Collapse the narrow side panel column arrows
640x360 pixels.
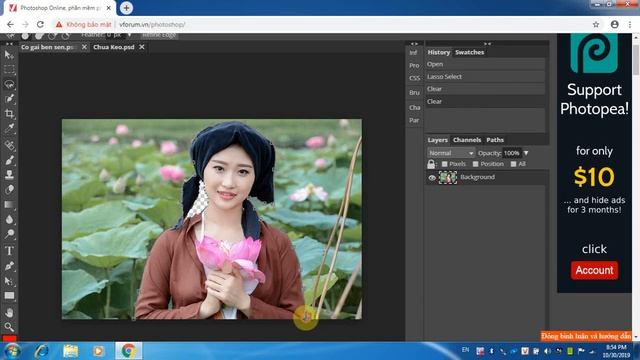coord(414,43)
